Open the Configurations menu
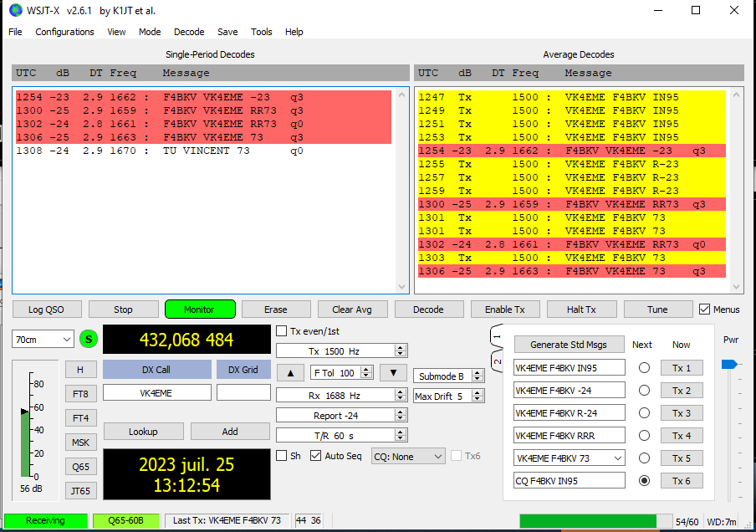Screen dimensions: 756x532 coord(64,32)
